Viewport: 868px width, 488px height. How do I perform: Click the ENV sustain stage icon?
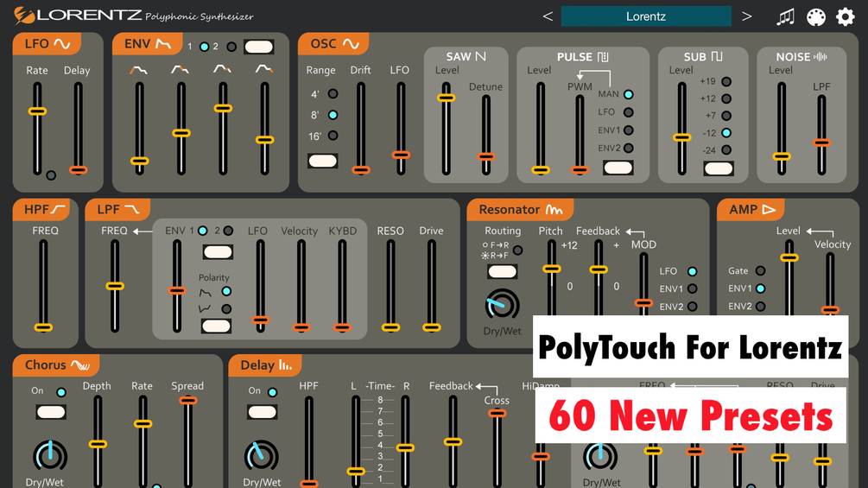point(223,69)
